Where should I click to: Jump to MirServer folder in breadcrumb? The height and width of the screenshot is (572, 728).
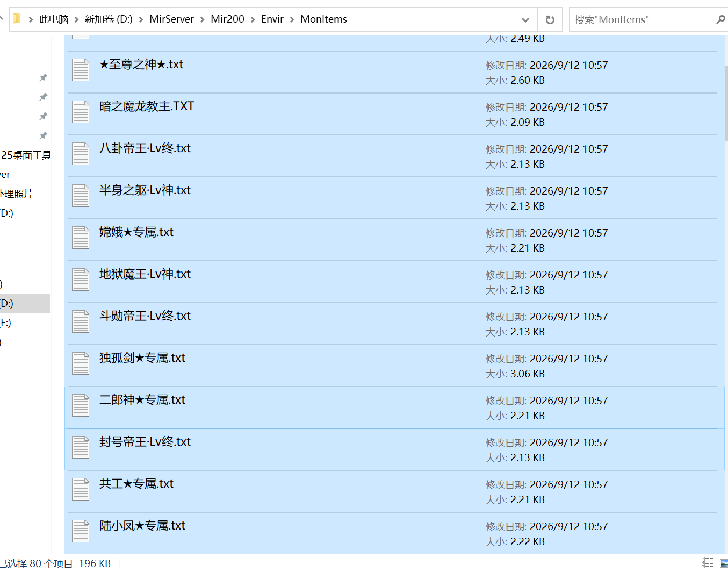click(171, 19)
